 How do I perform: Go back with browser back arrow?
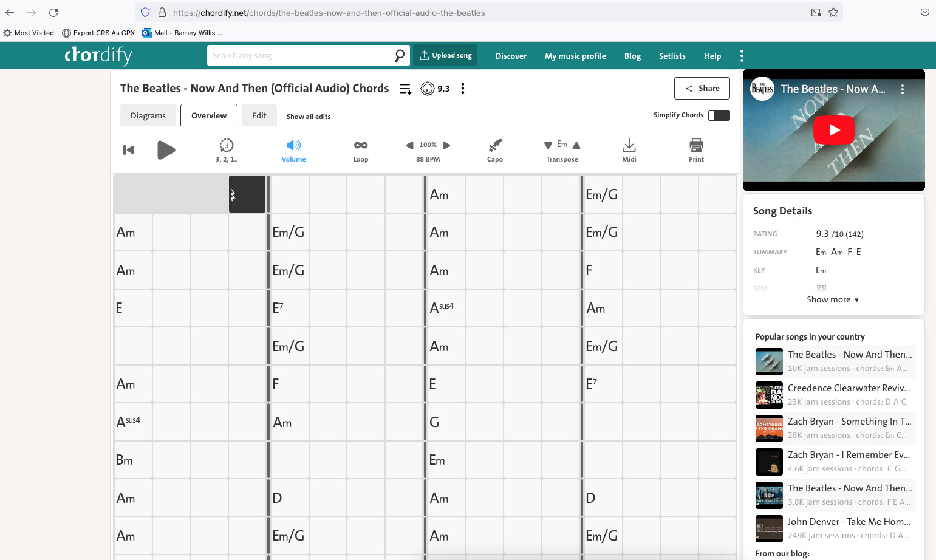(x=10, y=12)
